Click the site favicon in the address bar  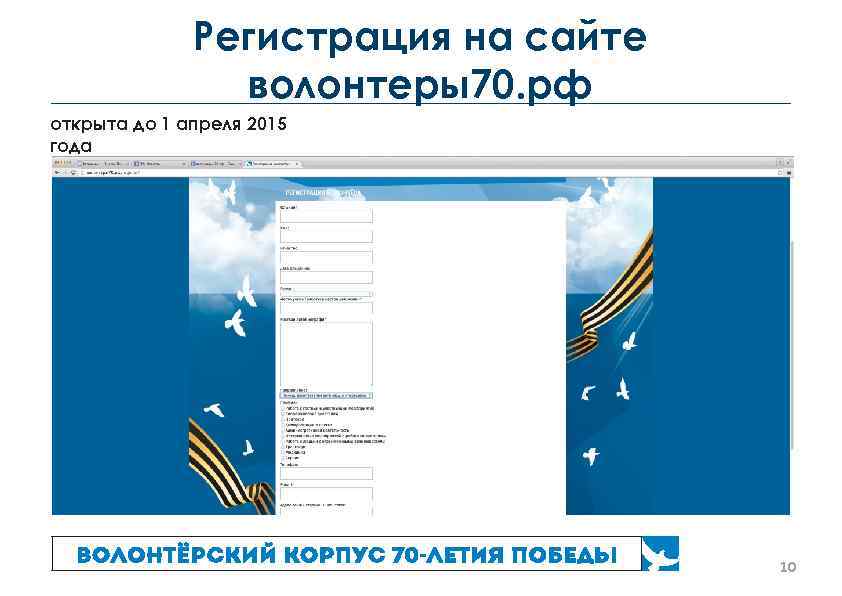tap(84, 171)
